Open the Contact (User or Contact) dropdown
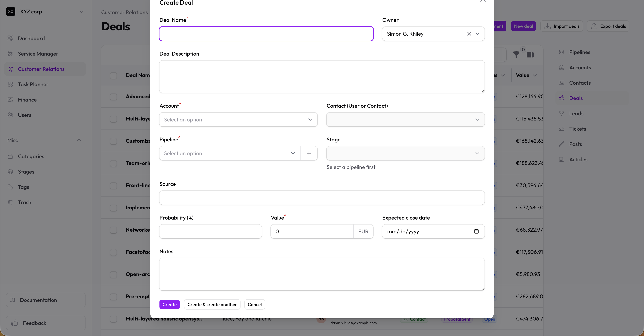 (406, 120)
